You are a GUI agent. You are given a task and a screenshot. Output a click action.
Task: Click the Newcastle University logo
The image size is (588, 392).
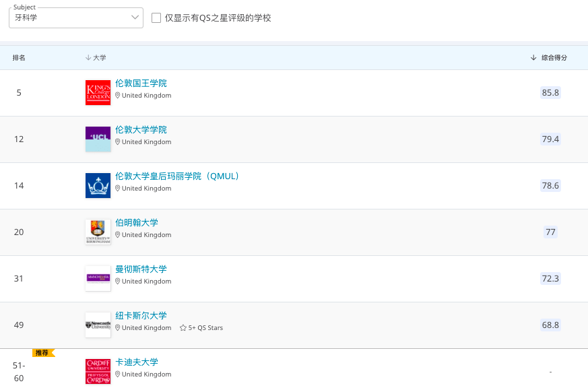(98, 325)
